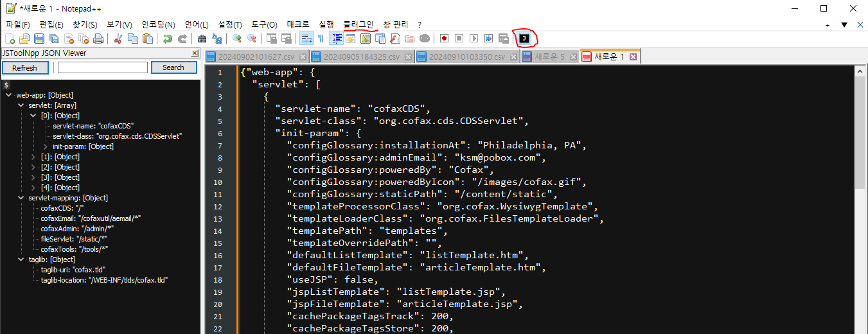Save the recorded macro icon
The width and height of the screenshot is (868, 334).
[503, 39]
